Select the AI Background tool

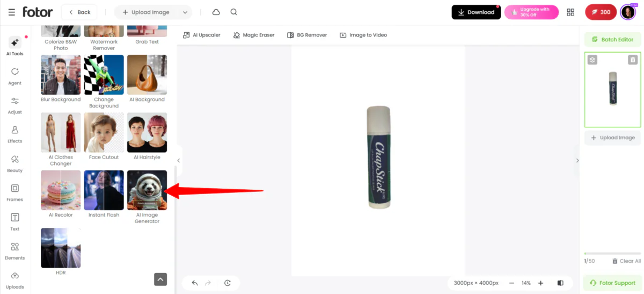point(147,78)
